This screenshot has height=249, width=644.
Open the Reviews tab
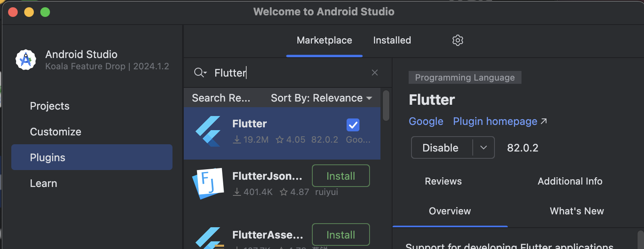pos(443,181)
